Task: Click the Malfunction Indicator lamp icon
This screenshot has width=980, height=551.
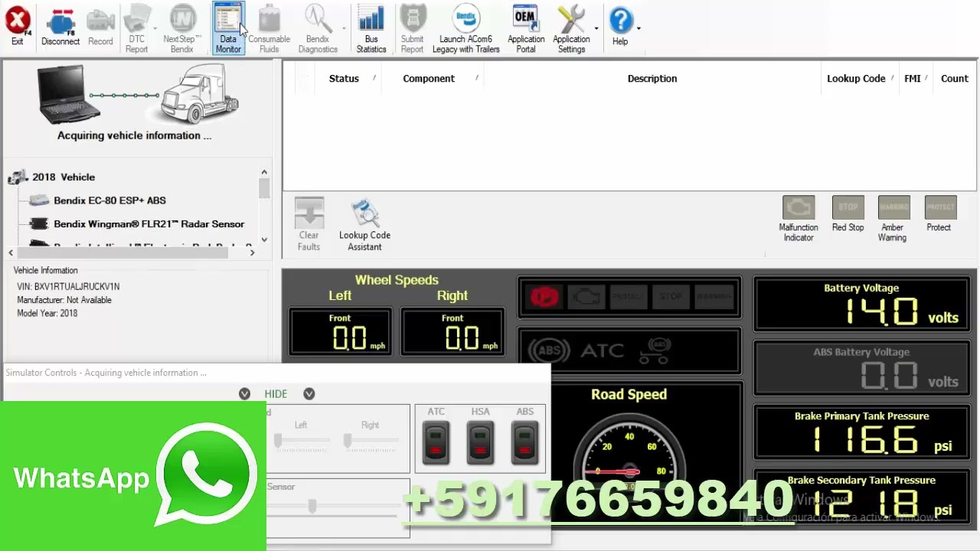Action: point(799,207)
